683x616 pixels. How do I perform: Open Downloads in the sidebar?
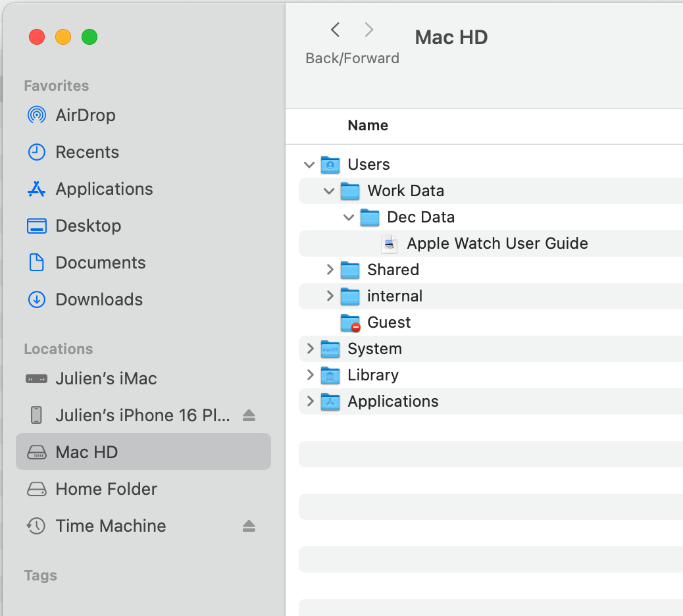[99, 299]
